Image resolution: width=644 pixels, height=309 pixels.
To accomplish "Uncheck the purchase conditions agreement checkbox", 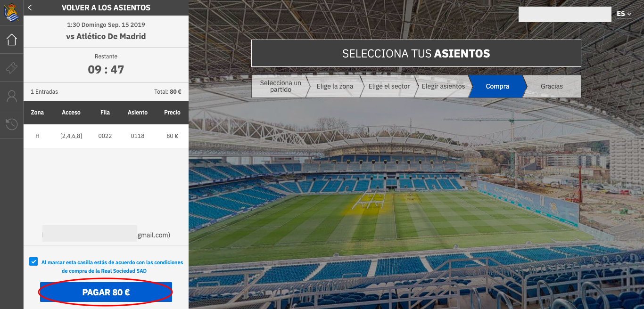I will tap(33, 261).
